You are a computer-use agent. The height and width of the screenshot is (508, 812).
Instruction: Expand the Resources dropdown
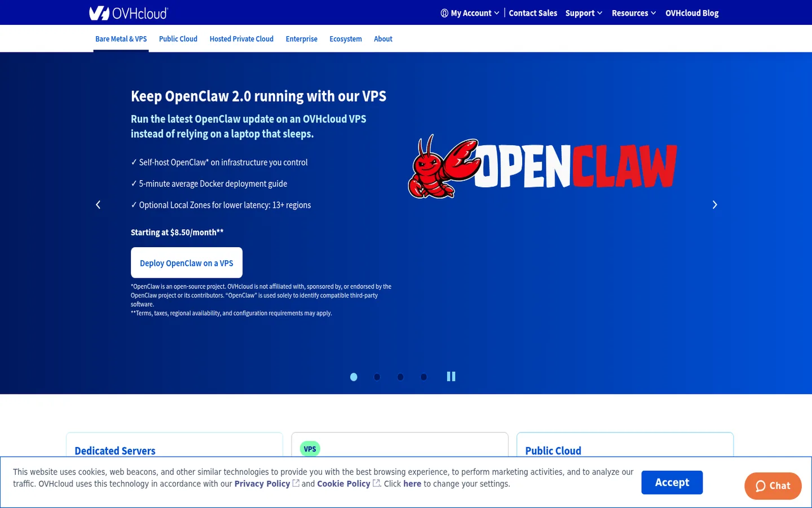(634, 13)
